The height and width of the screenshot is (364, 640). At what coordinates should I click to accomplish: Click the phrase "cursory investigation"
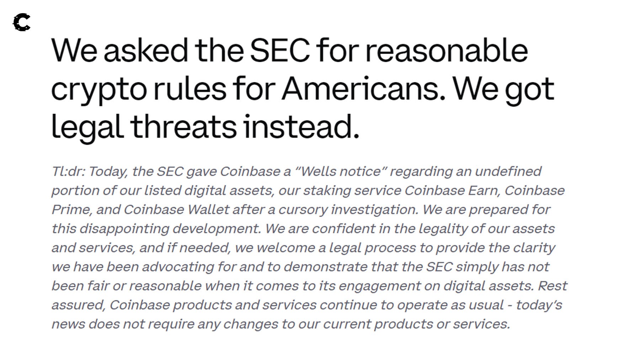(x=348, y=210)
